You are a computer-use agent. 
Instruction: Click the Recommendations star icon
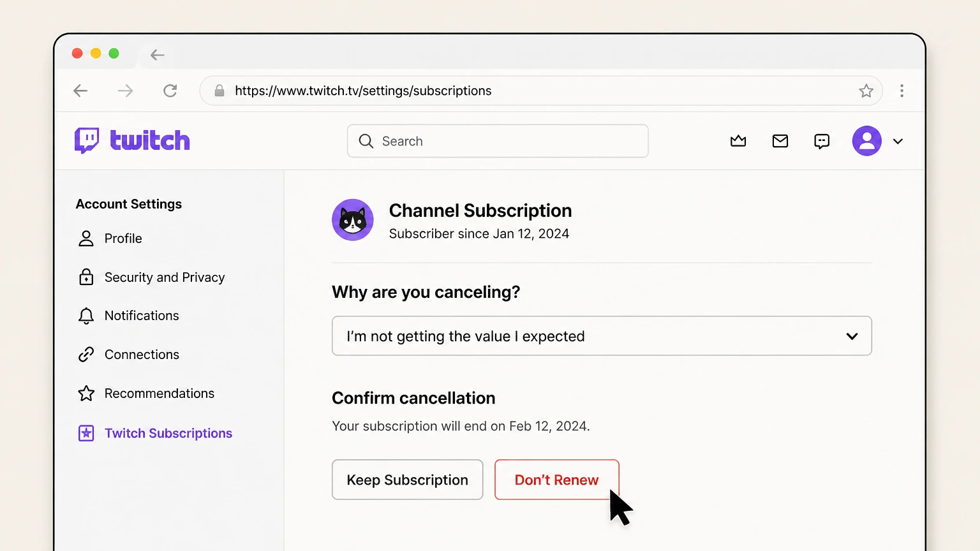click(x=86, y=393)
